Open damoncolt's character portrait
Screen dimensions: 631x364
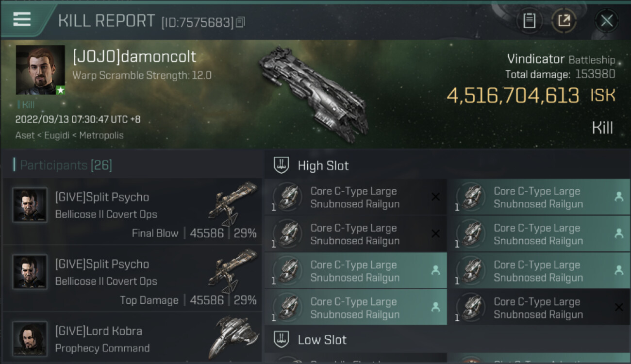(x=40, y=70)
